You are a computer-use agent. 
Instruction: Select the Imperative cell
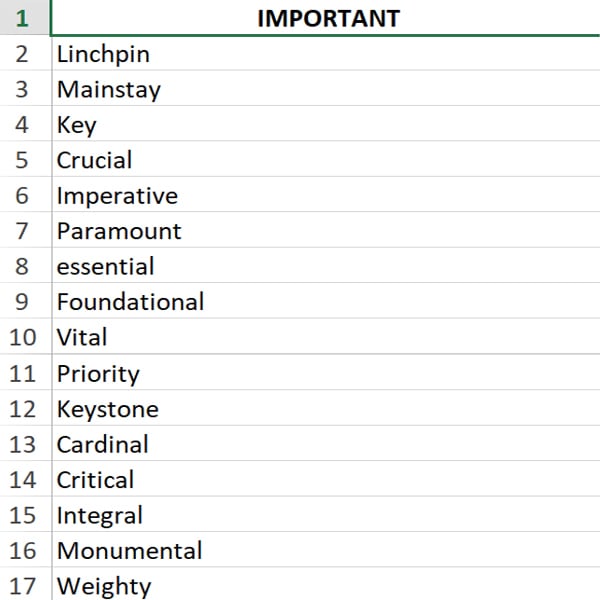tap(326, 195)
